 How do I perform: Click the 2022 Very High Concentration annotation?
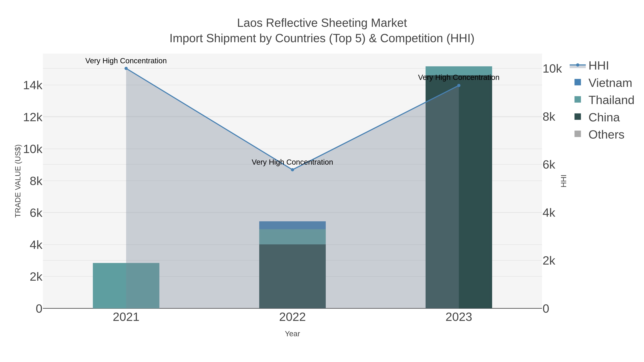(292, 162)
